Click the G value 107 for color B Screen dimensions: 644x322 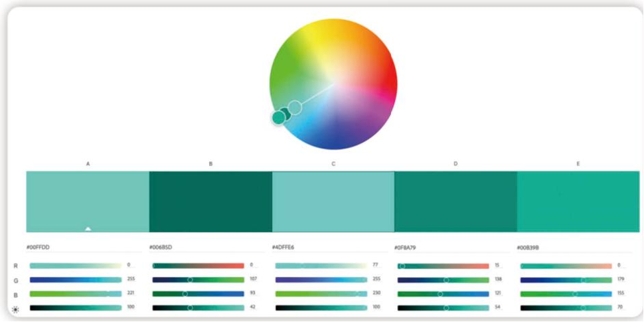pos(253,279)
